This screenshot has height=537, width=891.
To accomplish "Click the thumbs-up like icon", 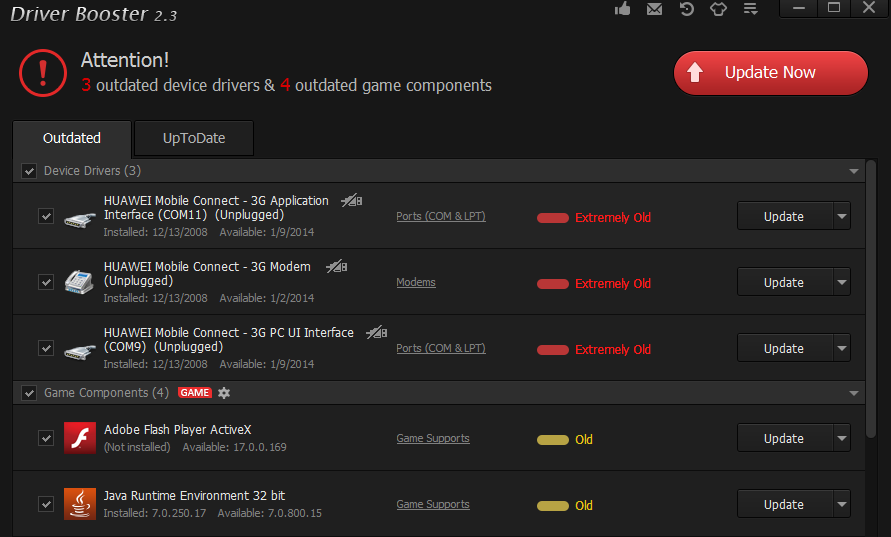I will tap(623, 9).
